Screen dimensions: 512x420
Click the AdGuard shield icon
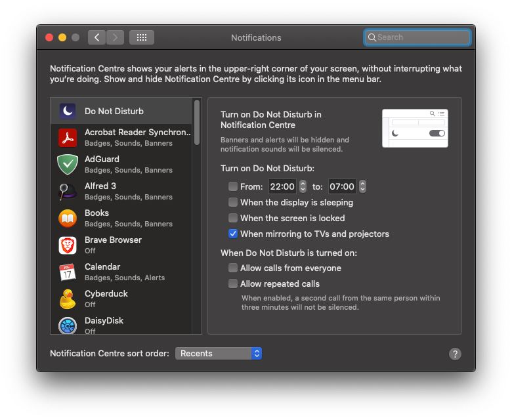point(68,165)
